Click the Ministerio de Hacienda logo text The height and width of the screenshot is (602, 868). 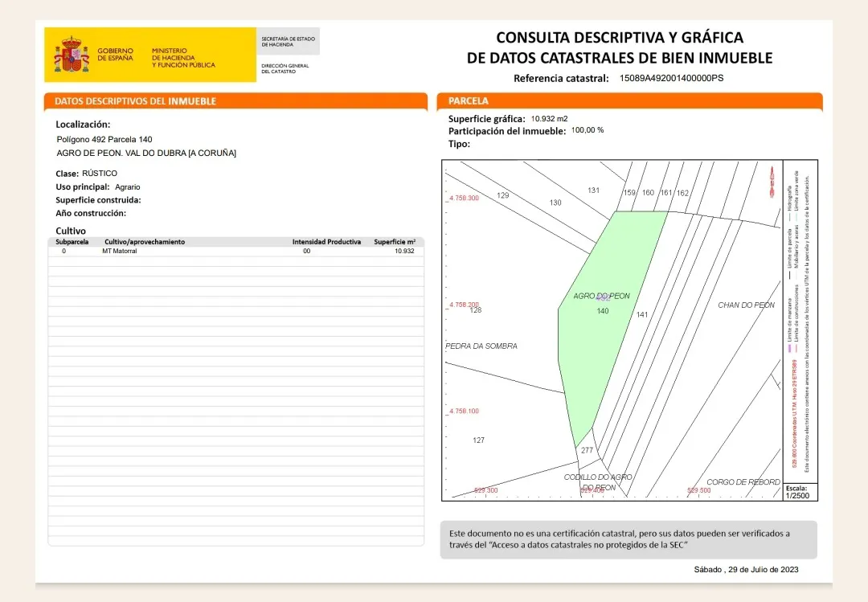coord(183,57)
